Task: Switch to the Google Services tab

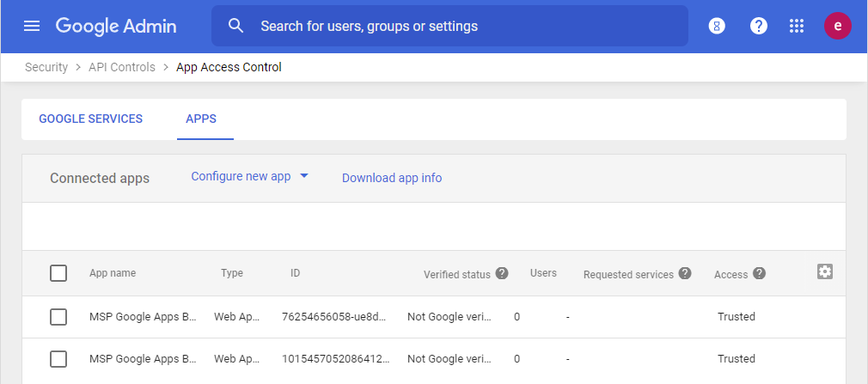Action: [90, 119]
